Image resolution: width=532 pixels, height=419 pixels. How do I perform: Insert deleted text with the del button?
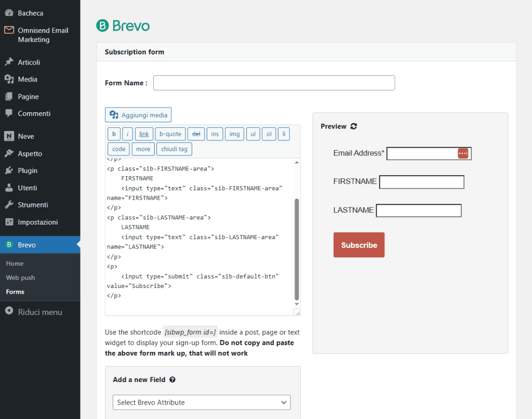click(196, 134)
